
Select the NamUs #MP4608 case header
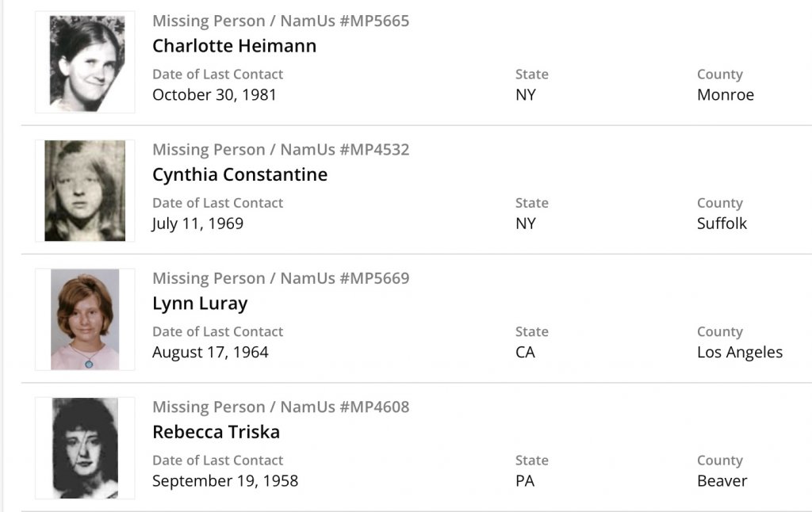click(x=281, y=407)
